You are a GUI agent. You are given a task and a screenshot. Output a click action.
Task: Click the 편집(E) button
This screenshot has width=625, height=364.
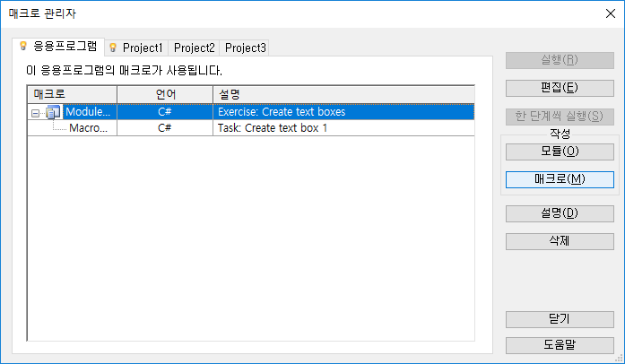click(560, 88)
